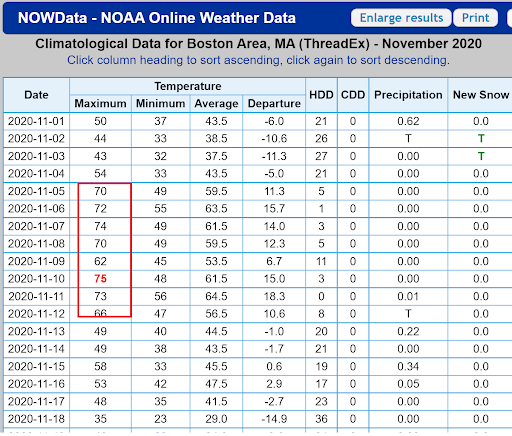
Task: Click precipitation value 0.01
Action: tap(408, 296)
